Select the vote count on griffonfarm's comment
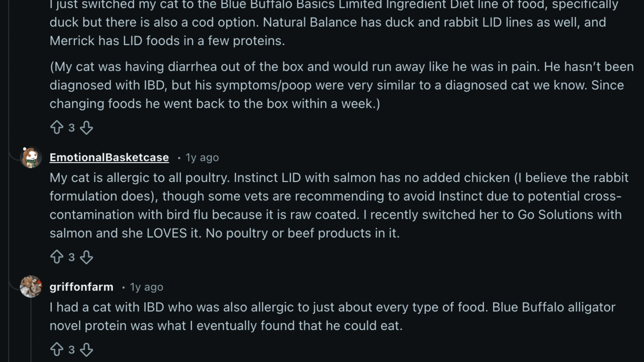Image resolution: width=644 pixels, height=362 pixels. [x=71, y=349]
